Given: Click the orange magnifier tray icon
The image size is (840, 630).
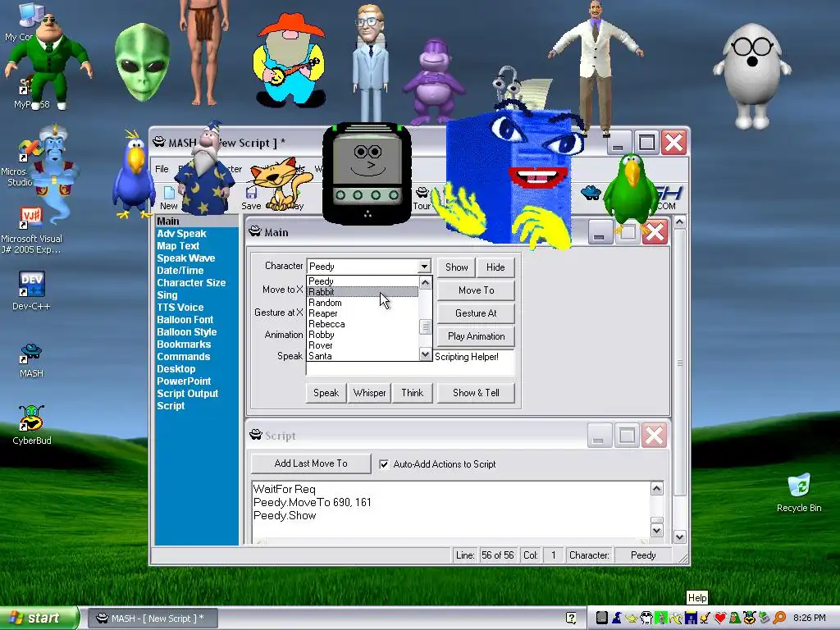Looking at the screenshot, I should point(779,618).
